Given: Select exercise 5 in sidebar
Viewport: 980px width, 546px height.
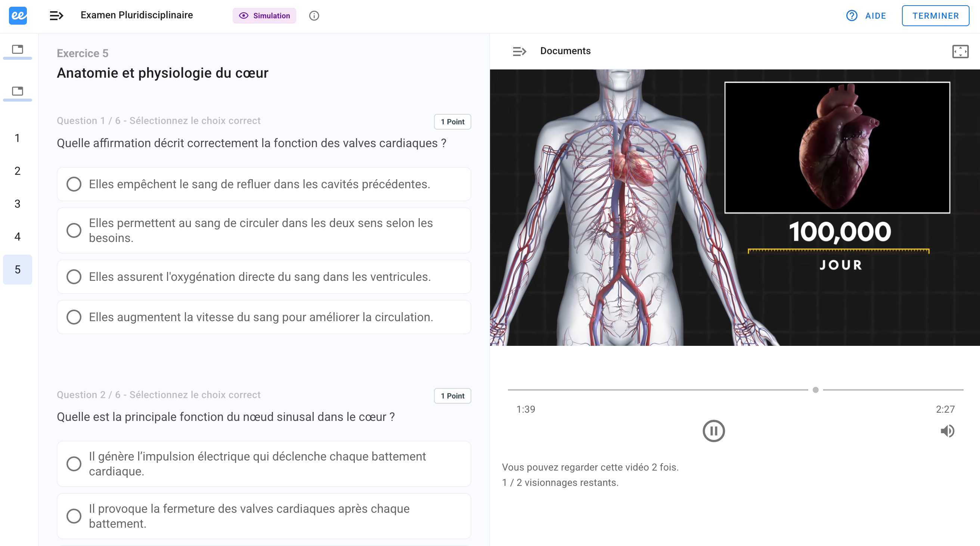Looking at the screenshot, I should (x=18, y=269).
